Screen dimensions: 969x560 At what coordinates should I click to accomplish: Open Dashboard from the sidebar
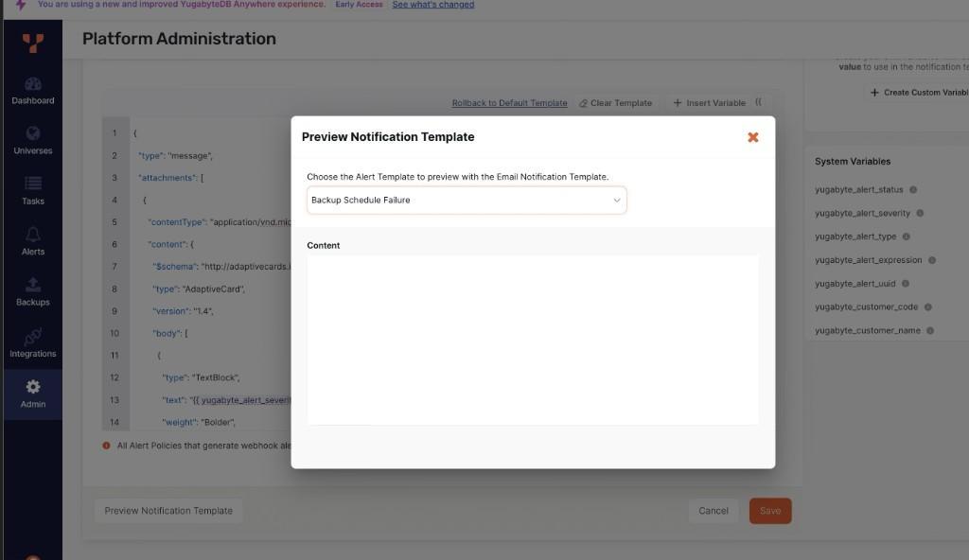[x=33, y=91]
